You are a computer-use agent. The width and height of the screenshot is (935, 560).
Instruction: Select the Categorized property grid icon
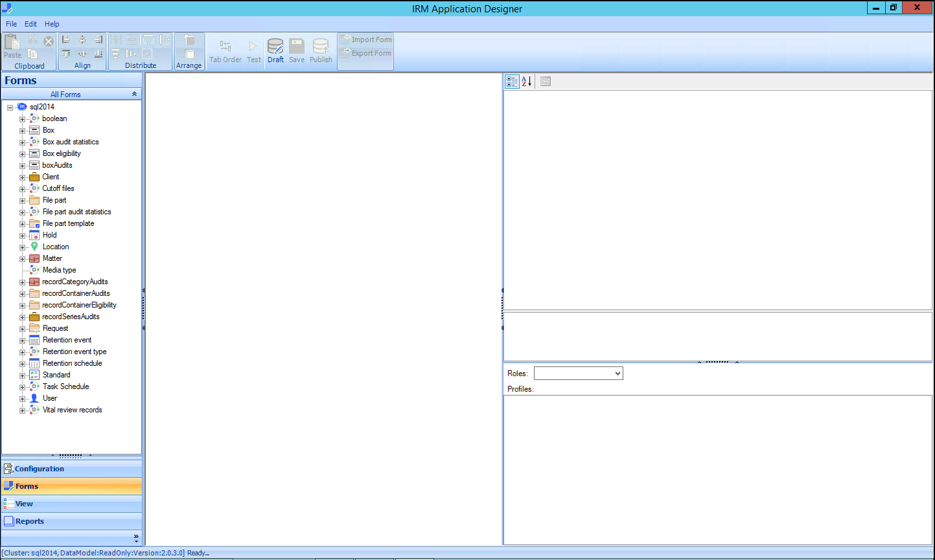(x=512, y=81)
